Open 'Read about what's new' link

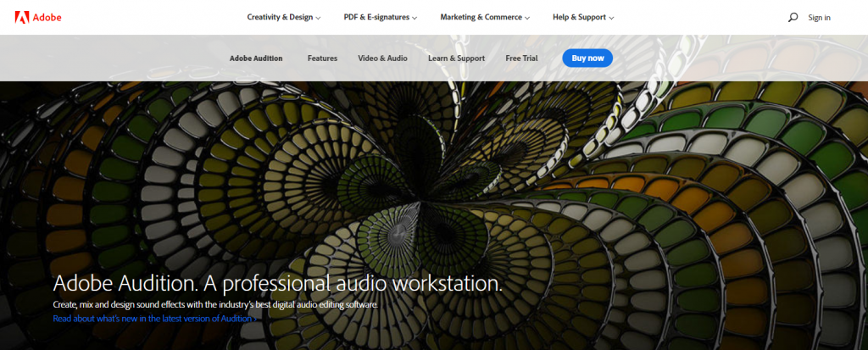154,319
